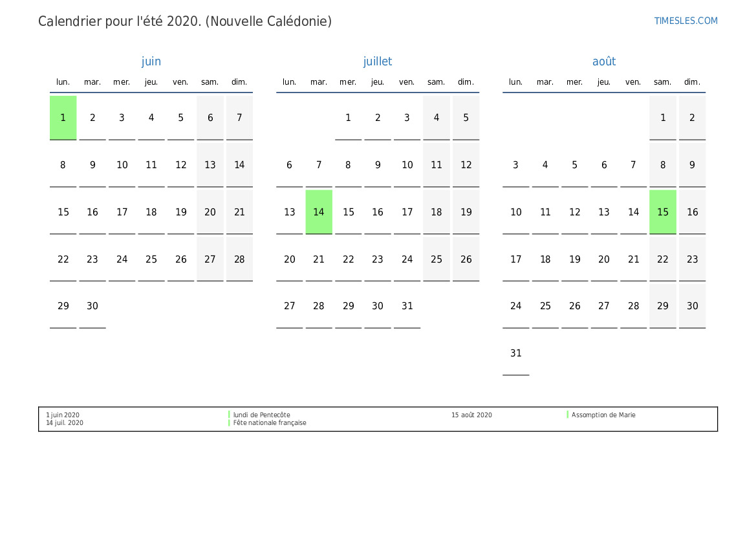Click the août month heading

pyautogui.click(x=604, y=61)
